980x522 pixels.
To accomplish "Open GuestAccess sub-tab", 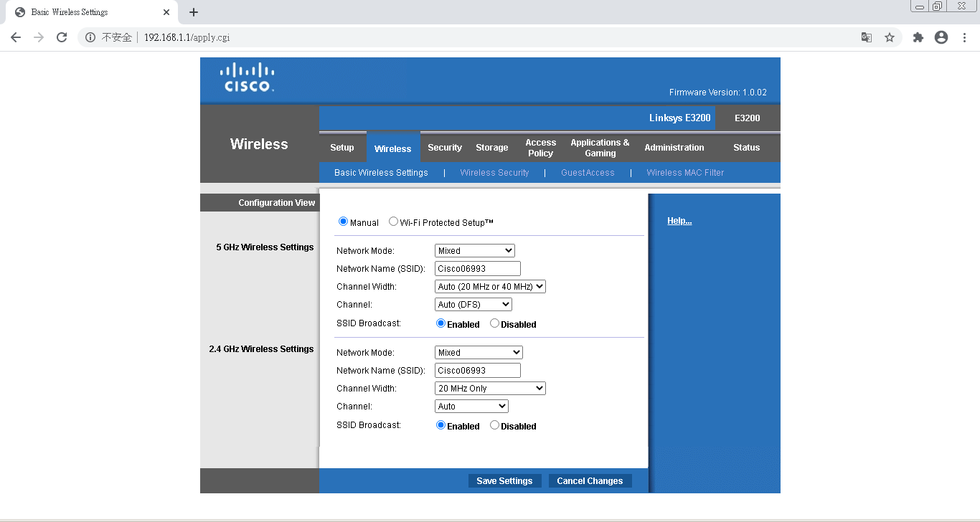I will click(x=588, y=173).
